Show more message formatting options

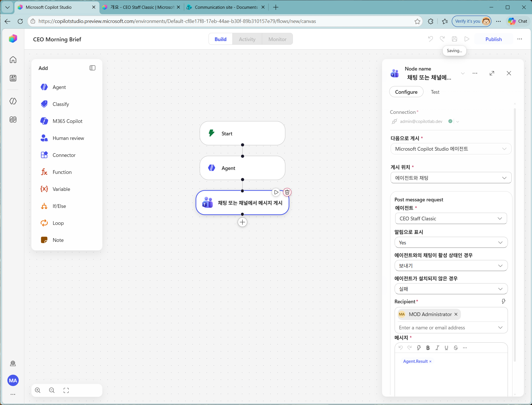[x=465, y=348]
